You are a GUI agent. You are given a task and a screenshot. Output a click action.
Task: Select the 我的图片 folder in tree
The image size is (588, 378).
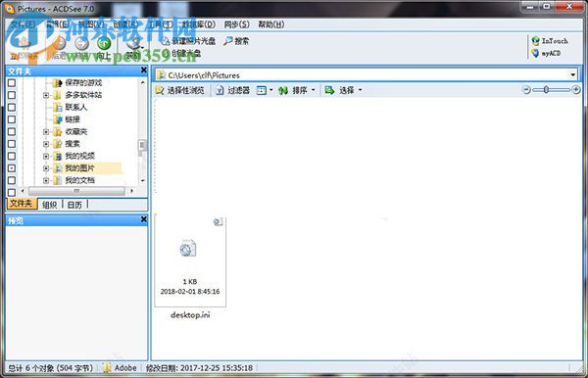click(73, 167)
